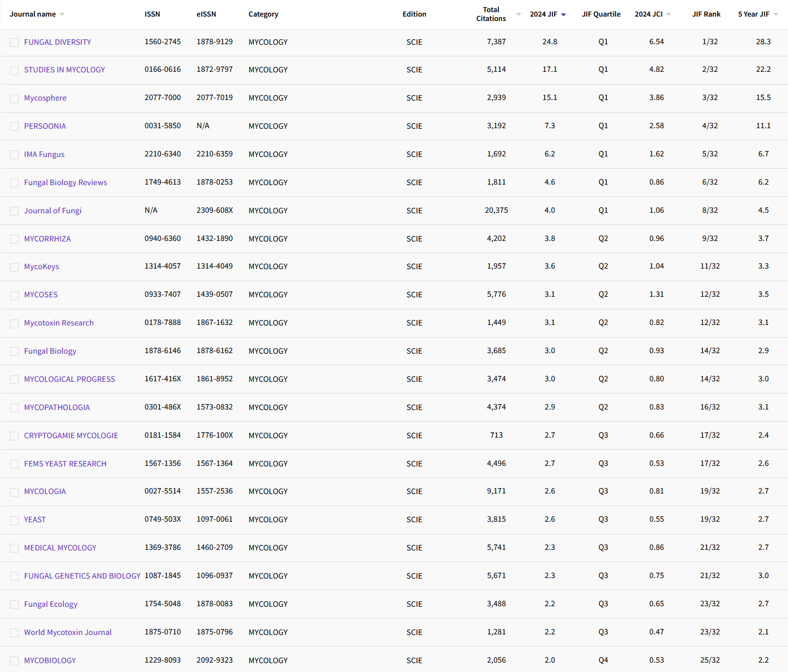Select eISSN value 2092-9323
788x672 pixels.
click(215, 660)
